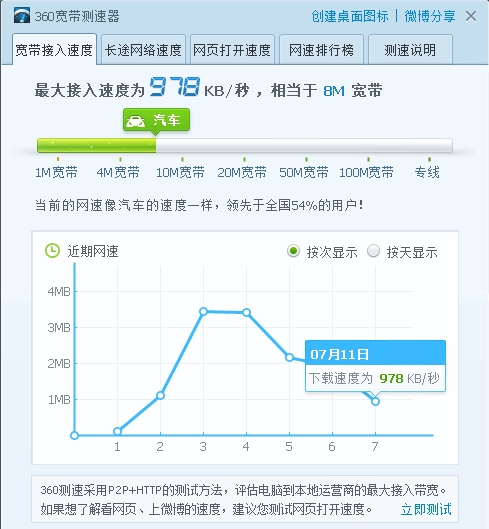Close the 360 speed tester window
This screenshot has width=489, height=529.
pyautogui.click(x=471, y=16)
